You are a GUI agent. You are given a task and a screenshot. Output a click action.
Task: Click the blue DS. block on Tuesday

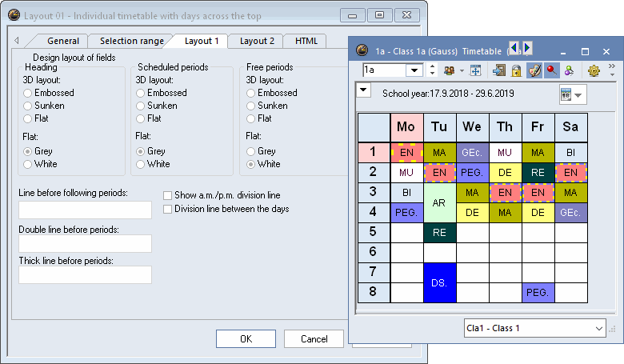(x=439, y=282)
